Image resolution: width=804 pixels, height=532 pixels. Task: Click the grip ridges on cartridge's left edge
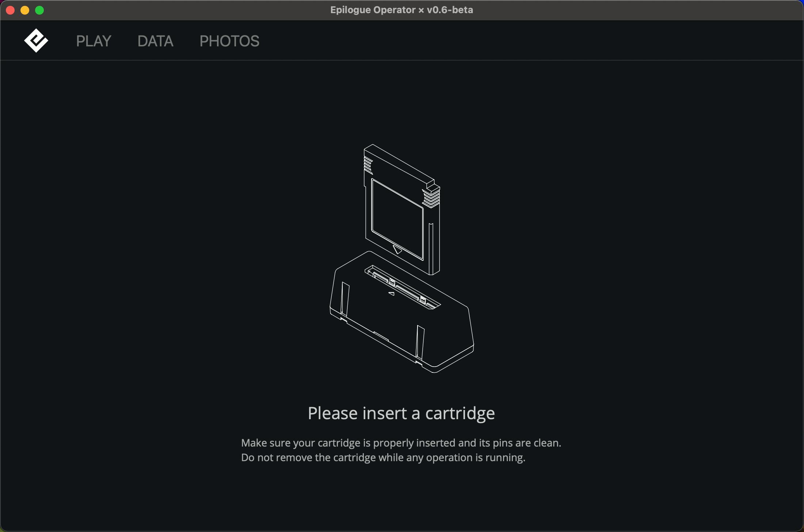pos(368,165)
